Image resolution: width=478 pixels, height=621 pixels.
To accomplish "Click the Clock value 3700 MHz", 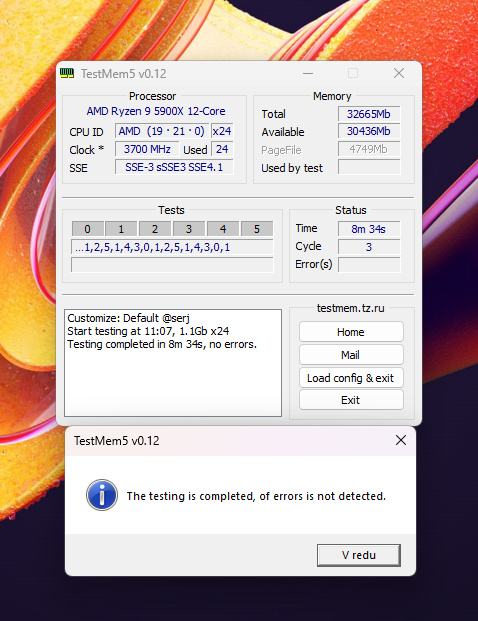I will point(147,149).
